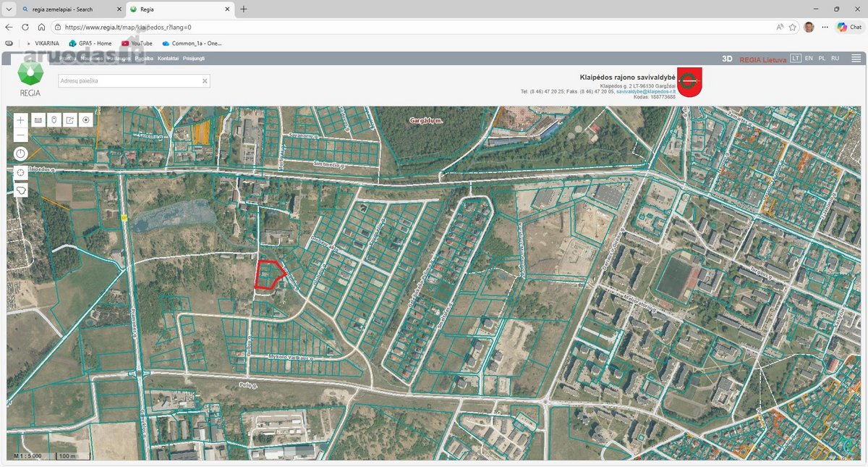Clear the address search field X
The width and height of the screenshot is (868, 467).
click(205, 81)
